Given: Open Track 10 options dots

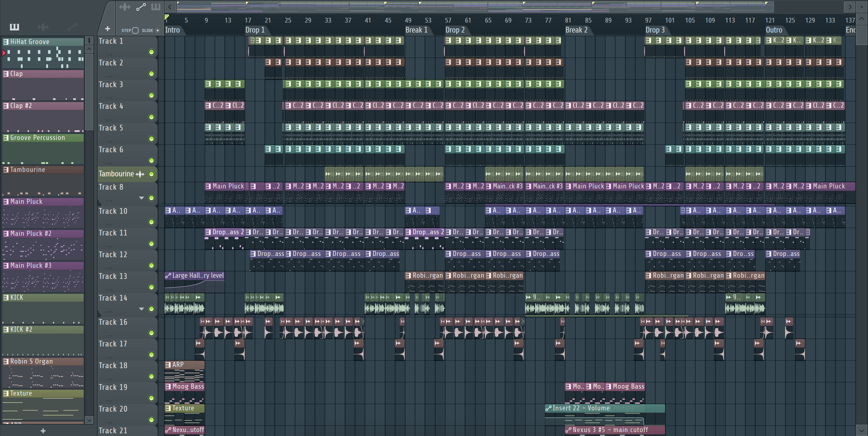Looking at the screenshot, I should click(109, 224).
